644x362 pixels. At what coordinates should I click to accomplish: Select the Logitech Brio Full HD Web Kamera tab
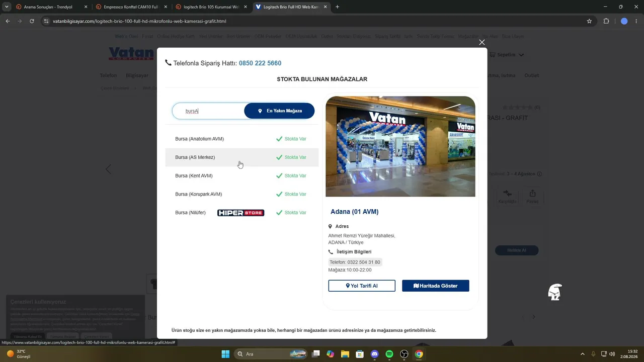pyautogui.click(x=291, y=7)
